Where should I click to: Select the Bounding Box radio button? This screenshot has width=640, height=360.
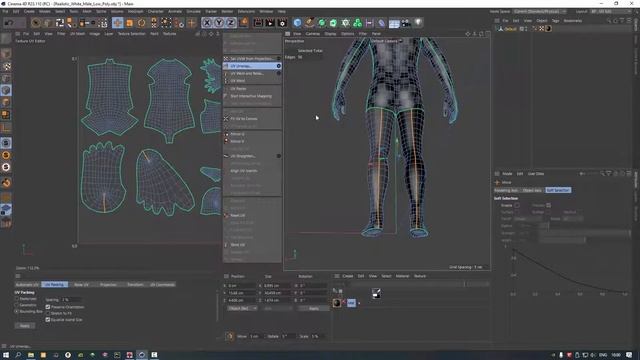(17, 311)
